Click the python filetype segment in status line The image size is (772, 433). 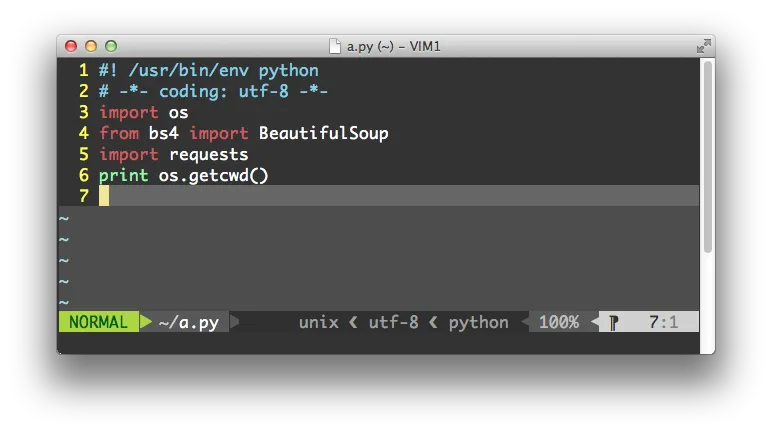pos(478,322)
